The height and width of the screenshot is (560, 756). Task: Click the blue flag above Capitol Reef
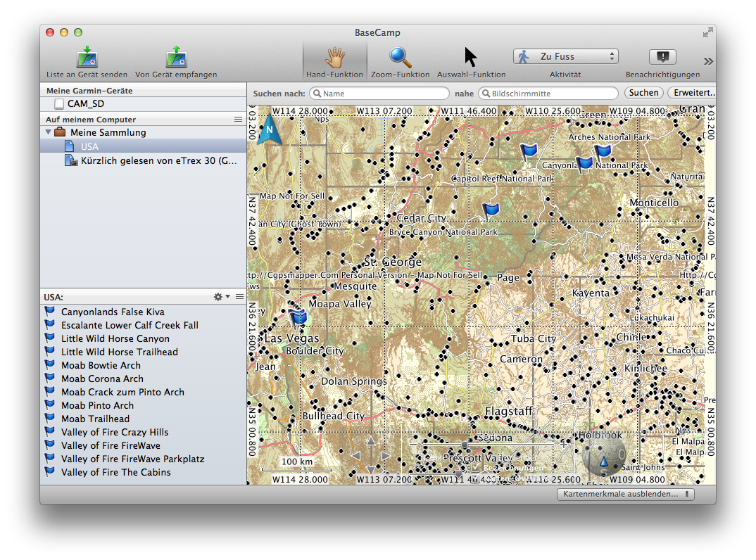point(529,151)
